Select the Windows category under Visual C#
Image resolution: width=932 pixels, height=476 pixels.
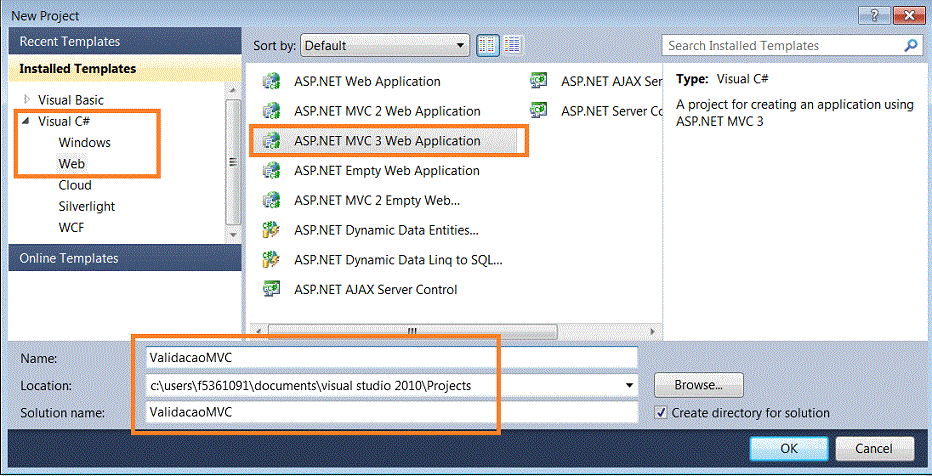84,143
